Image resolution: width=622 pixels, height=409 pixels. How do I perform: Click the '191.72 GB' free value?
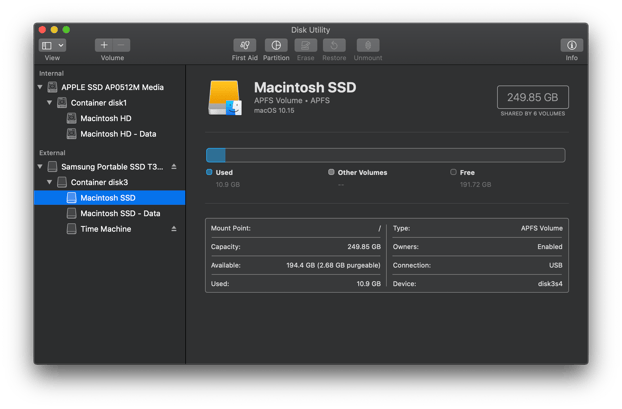pos(475,184)
